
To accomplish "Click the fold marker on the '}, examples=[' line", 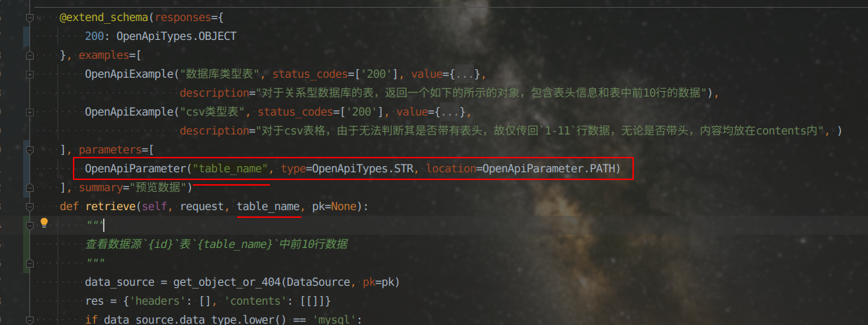I will tap(29, 55).
